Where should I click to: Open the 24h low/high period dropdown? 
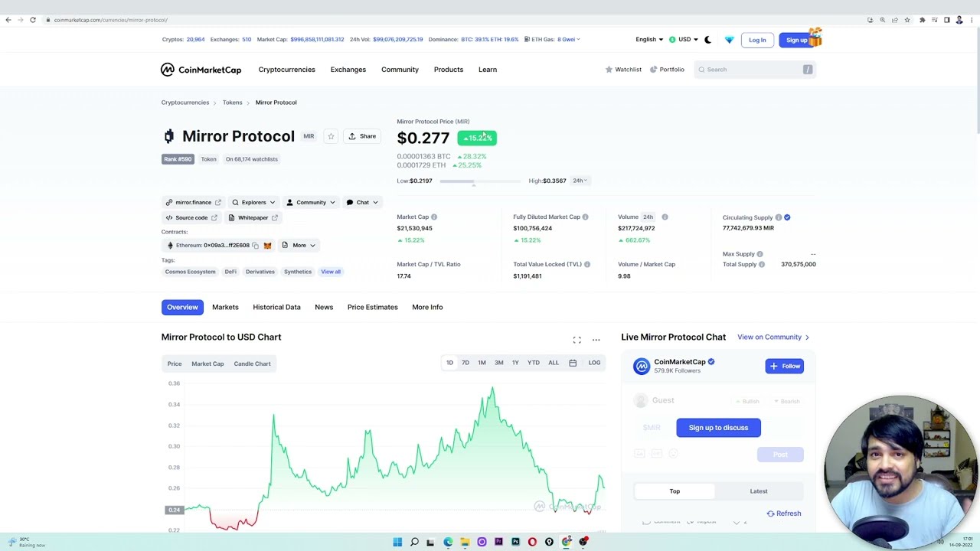point(580,181)
